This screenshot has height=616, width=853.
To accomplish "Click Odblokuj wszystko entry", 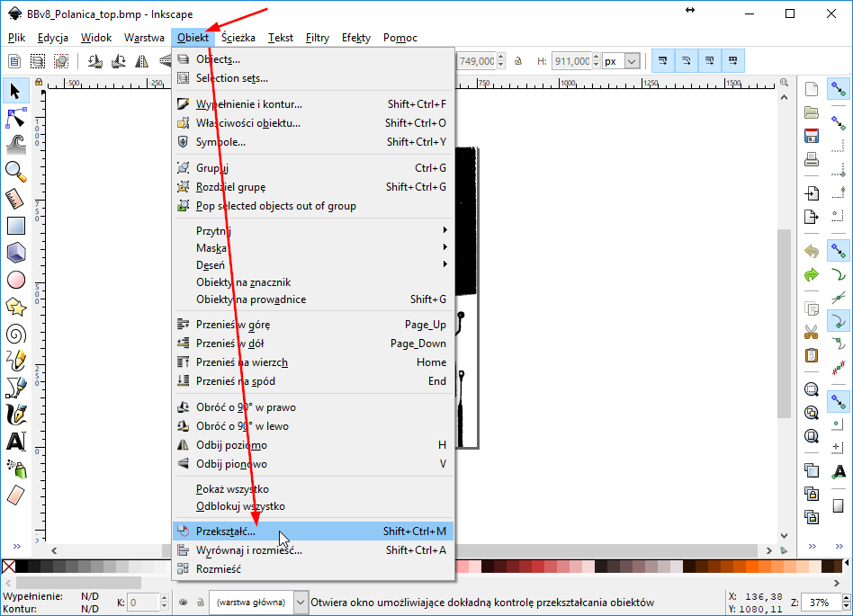I will point(313,506).
